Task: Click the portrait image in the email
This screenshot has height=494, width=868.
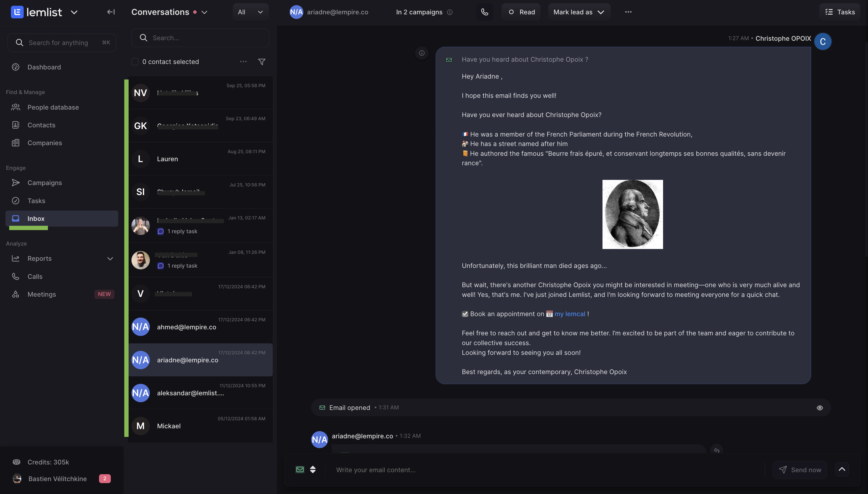Action: 632,214
